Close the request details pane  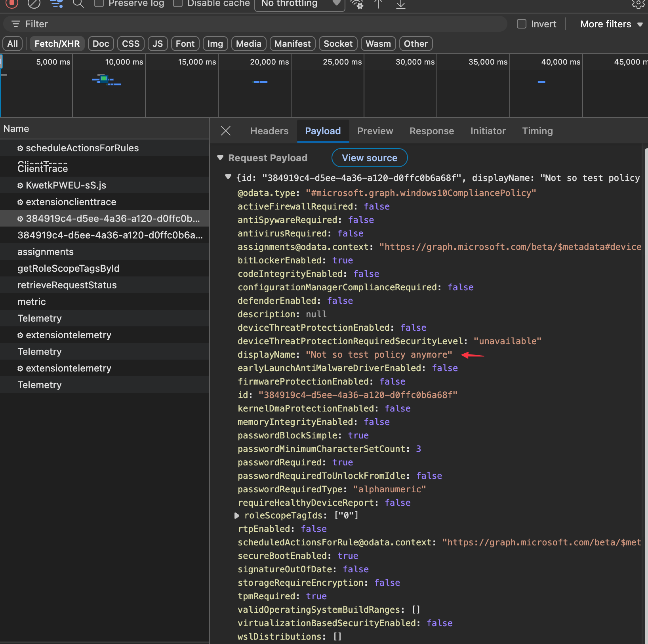point(226,131)
